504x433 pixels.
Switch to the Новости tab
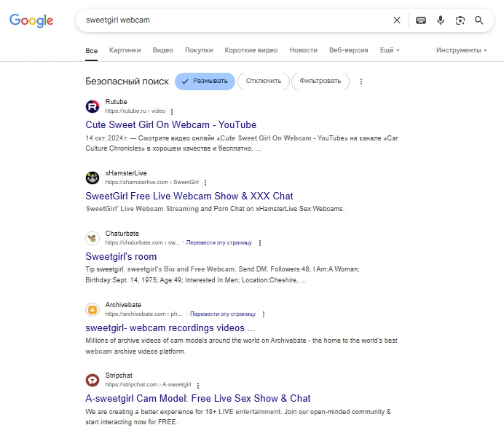303,50
